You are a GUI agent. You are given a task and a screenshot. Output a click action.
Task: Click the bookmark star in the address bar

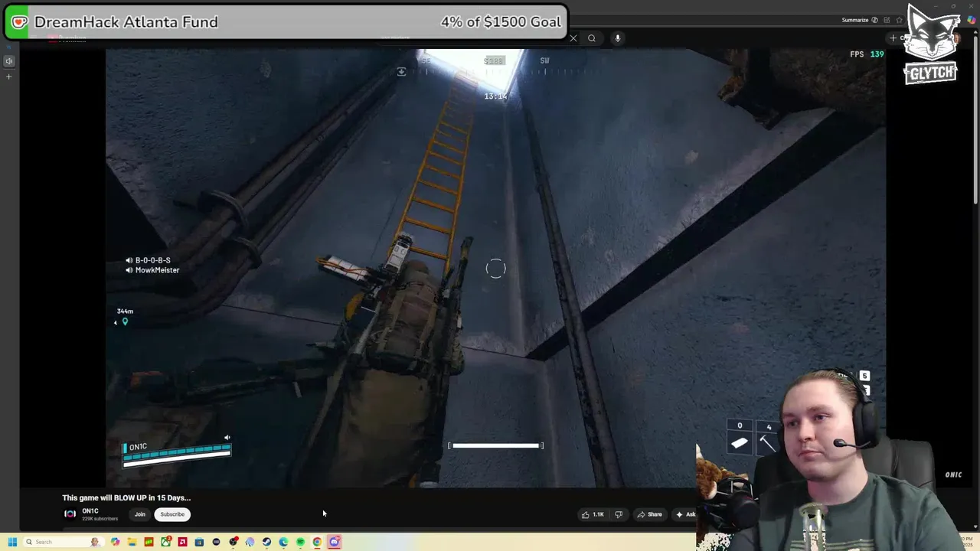899,20
